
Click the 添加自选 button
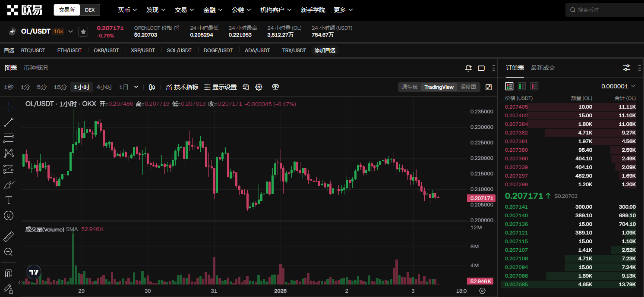click(325, 50)
